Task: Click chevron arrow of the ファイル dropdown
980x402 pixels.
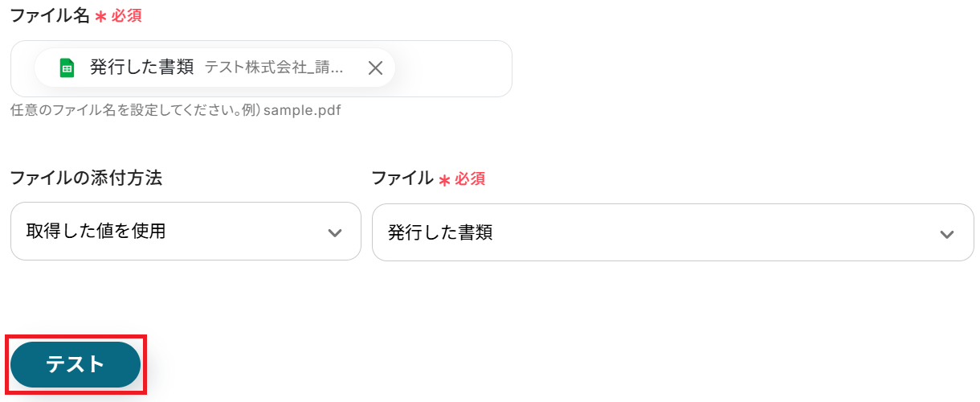Action: (947, 234)
